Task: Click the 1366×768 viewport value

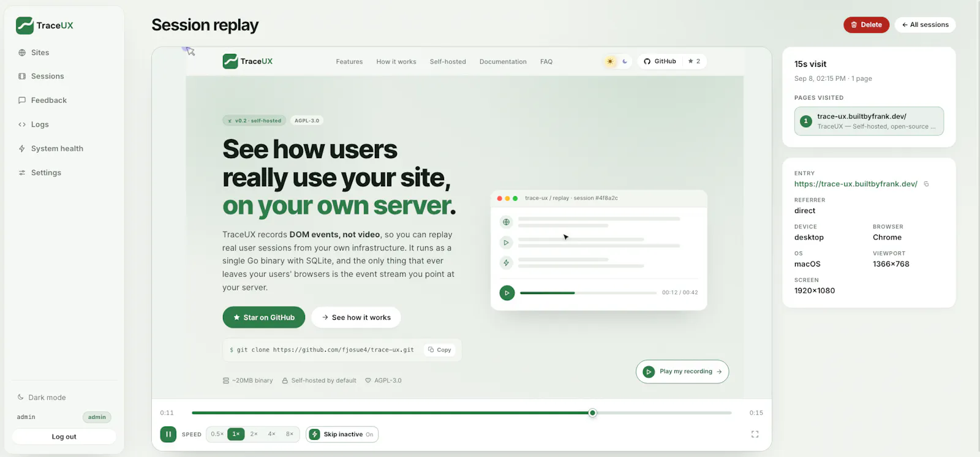Action: pos(891,264)
